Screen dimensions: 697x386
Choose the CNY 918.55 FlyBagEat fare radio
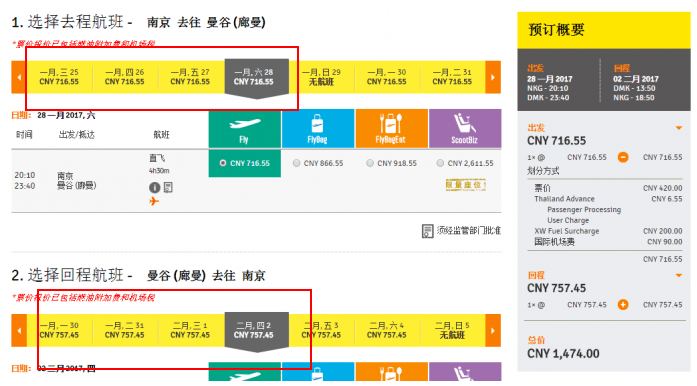[x=370, y=163]
